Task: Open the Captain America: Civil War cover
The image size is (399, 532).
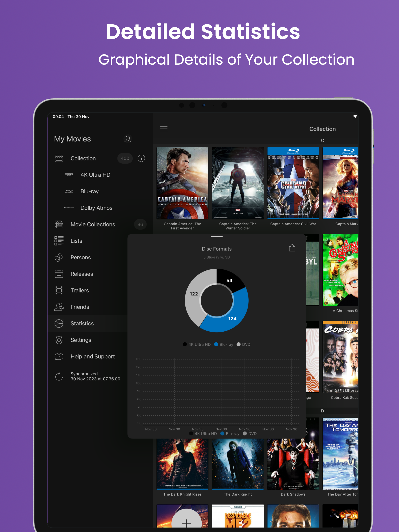Action: (x=293, y=183)
